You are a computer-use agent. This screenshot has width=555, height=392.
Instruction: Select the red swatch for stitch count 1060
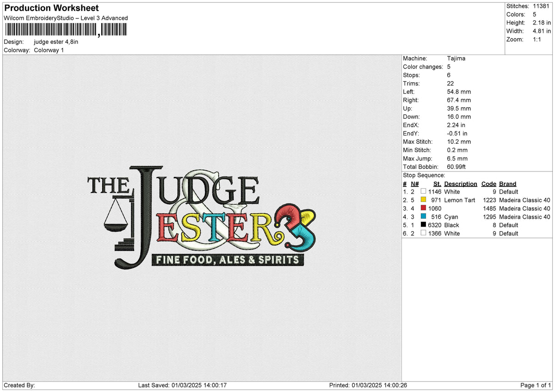tap(423, 208)
